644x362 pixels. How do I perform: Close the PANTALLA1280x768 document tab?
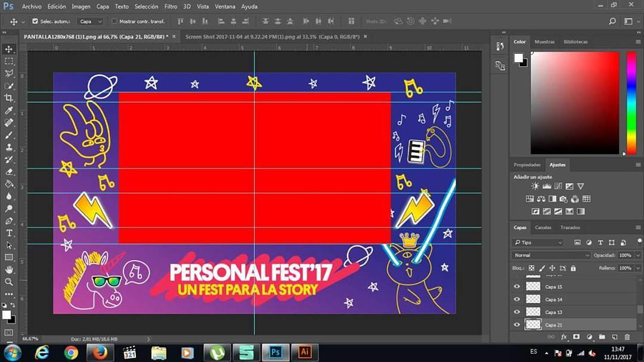(x=174, y=36)
